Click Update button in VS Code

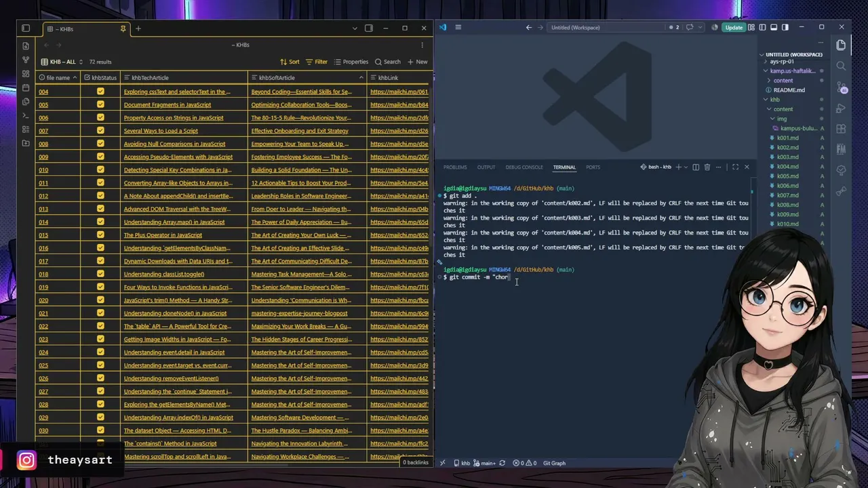734,28
